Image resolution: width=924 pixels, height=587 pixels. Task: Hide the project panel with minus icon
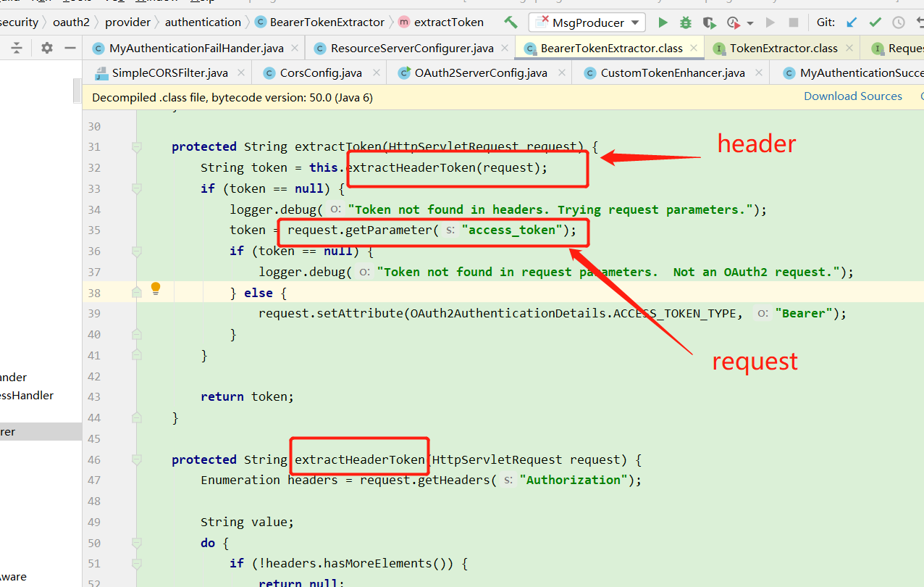pyautogui.click(x=70, y=48)
